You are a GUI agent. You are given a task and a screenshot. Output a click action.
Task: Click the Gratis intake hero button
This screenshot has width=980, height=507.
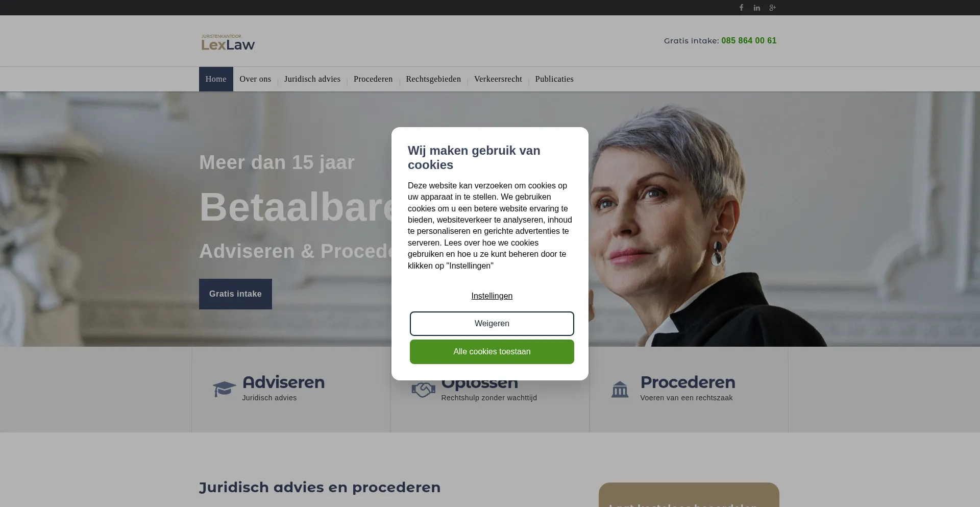tap(235, 294)
